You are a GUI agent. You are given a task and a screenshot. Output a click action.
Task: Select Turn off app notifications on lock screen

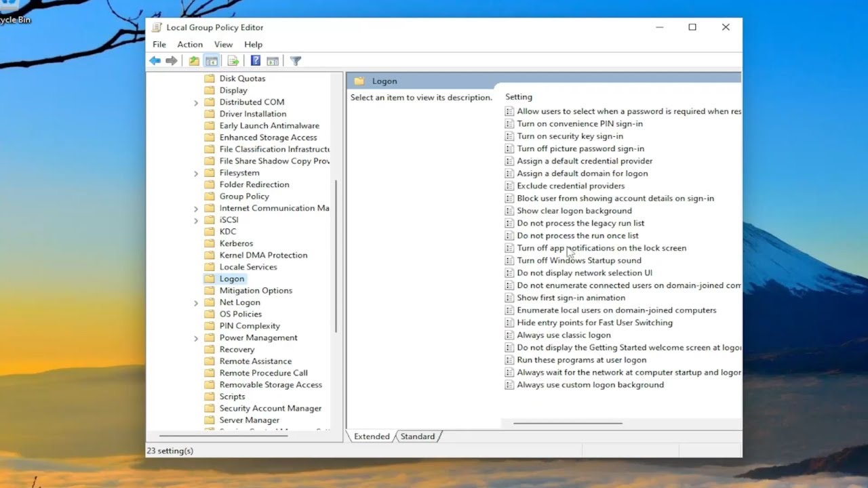click(601, 248)
